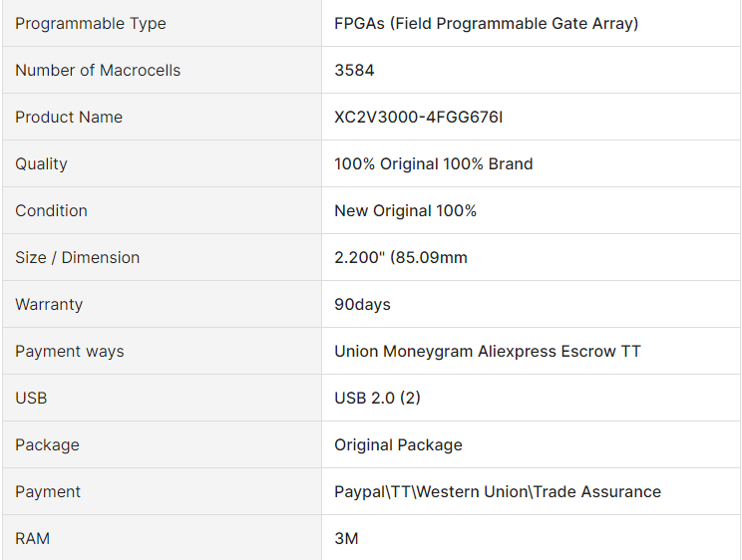Click the Product Name label
The image size is (742, 560).
pos(69,117)
